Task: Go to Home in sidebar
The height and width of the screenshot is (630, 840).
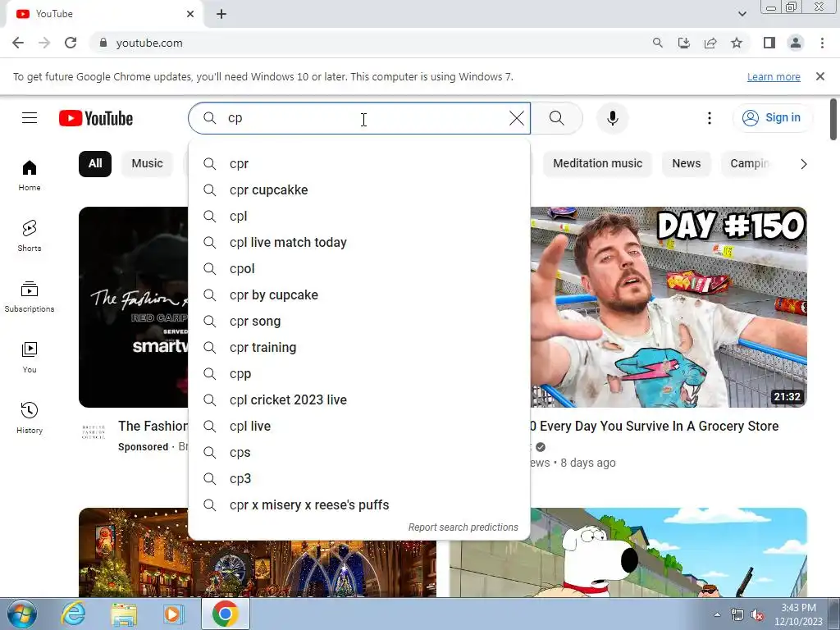Action: 30,176
